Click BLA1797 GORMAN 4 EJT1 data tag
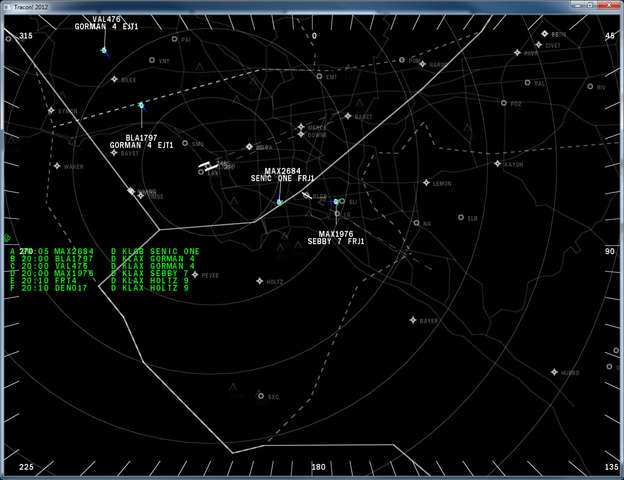This screenshot has width=624, height=480. pos(141,142)
